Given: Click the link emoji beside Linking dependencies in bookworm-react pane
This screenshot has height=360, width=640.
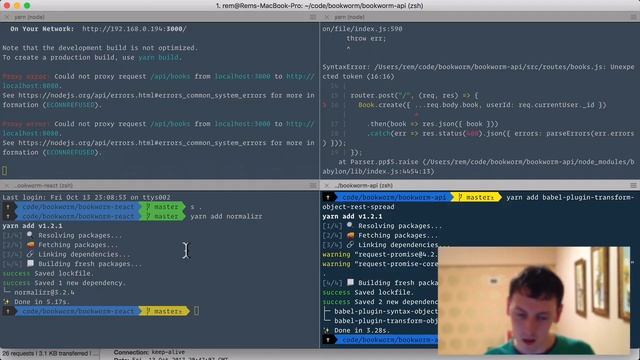Looking at the screenshot, I should [30, 254].
